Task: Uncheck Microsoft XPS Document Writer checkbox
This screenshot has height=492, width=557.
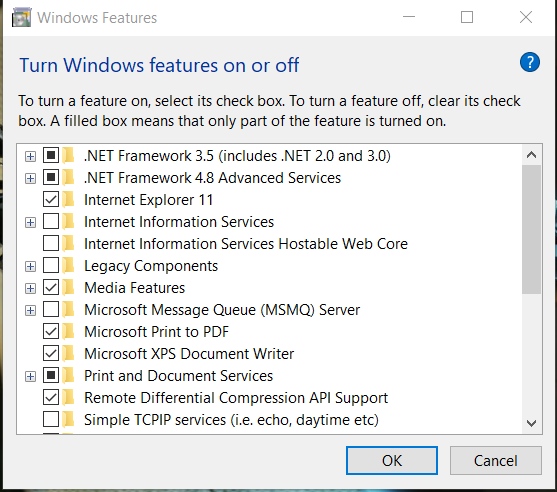Action: 51,353
